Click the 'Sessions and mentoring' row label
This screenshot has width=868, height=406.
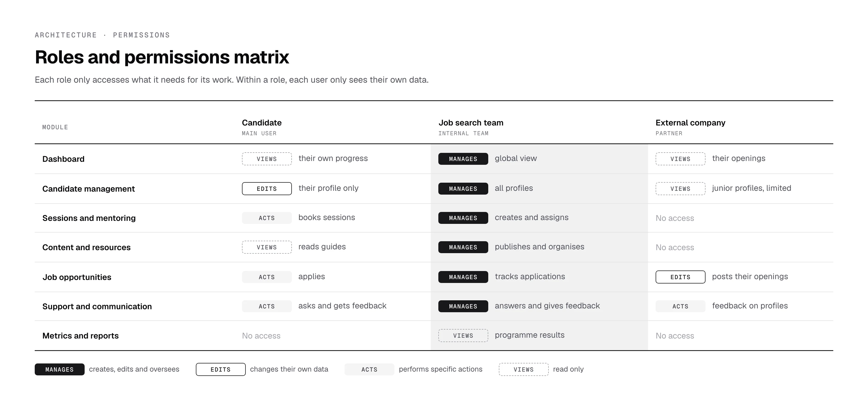coord(89,218)
